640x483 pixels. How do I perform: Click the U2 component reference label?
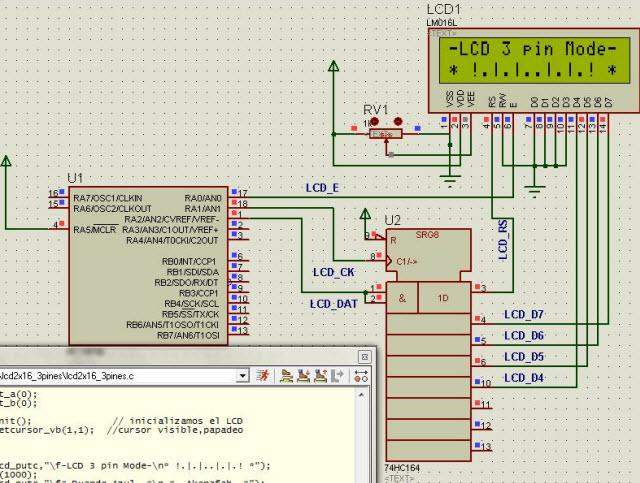[392, 220]
